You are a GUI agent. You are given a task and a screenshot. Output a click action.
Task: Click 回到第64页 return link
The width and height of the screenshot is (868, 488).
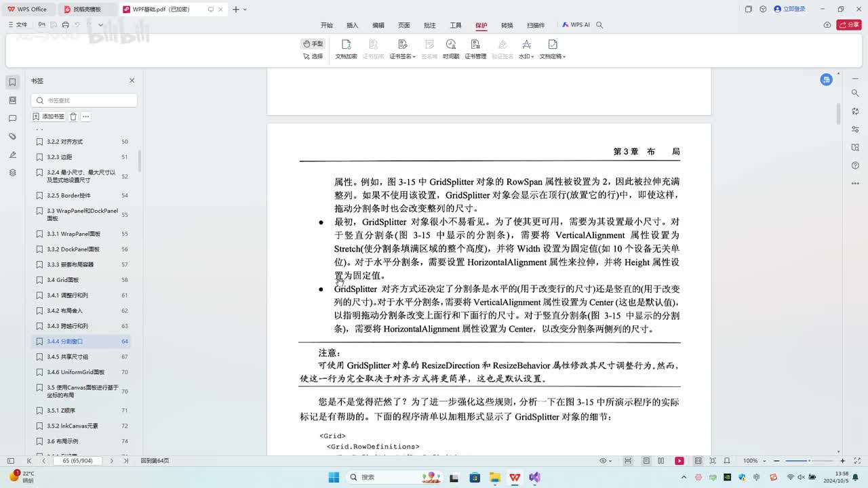coord(155,461)
